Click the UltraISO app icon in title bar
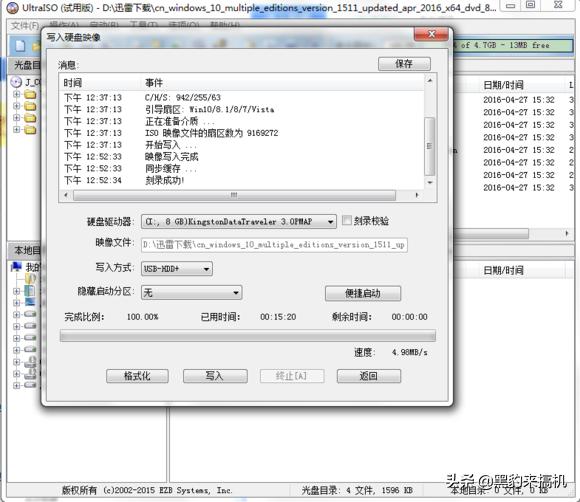The height and width of the screenshot is (502, 580). coord(12,7)
